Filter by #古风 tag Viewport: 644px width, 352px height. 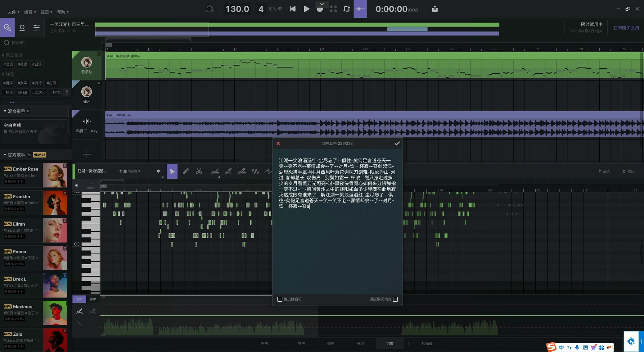(51, 83)
